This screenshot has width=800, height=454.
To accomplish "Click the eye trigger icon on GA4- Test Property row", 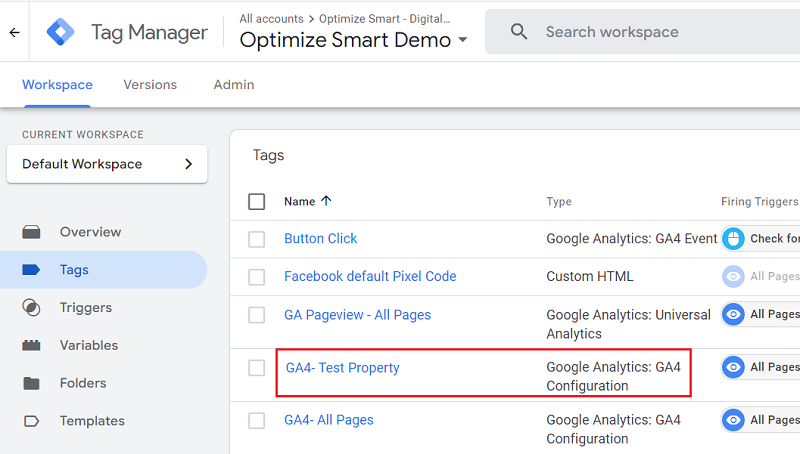I will (733, 367).
